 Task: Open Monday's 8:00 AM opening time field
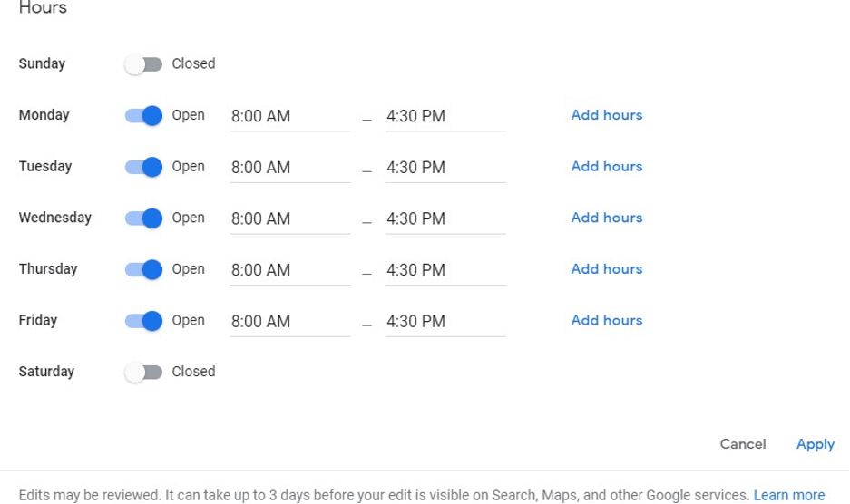pyautogui.click(x=290, y=117)
